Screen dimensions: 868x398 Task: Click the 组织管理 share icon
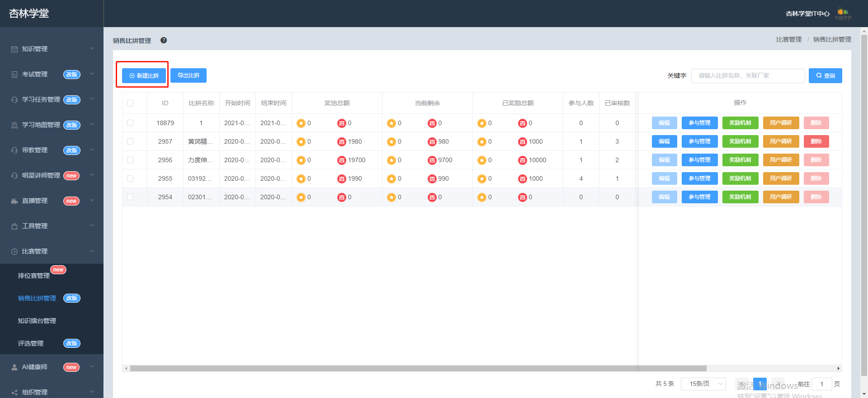pyautogui.click(x=14, y=392)
